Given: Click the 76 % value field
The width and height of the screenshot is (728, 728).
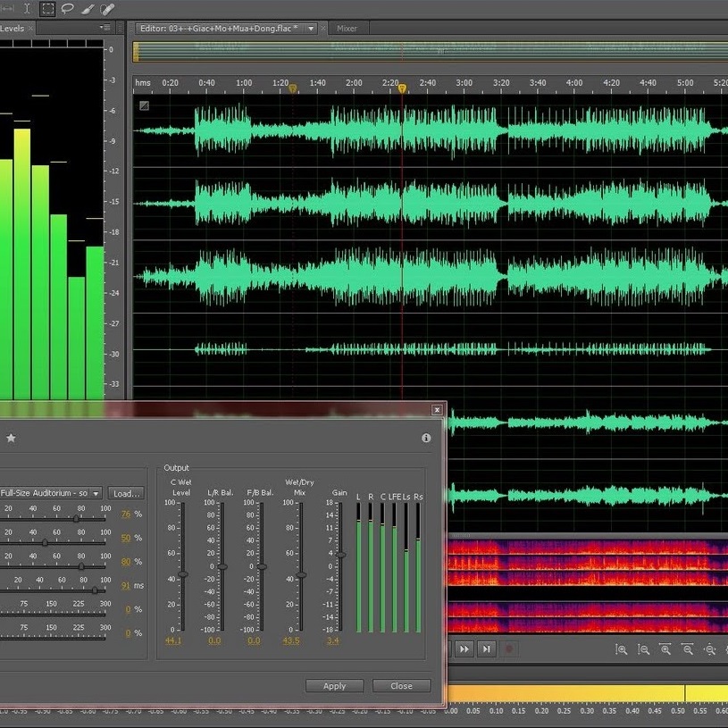Looking at the screenshot, I should pos(126,515).
